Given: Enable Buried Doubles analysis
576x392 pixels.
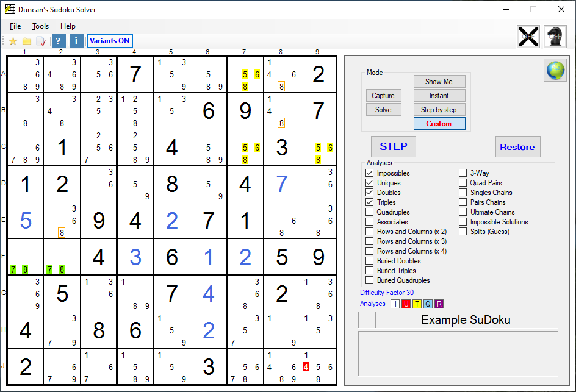Looking at the screenshot, I should (370, 260).
